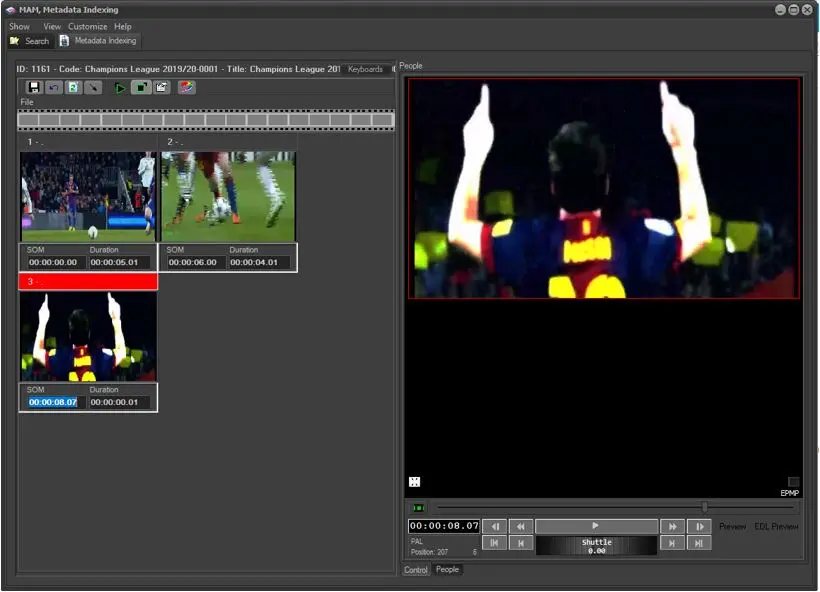Click the green Play triangle toolbar icon
Screen dimensions: 820x592
[120, 88]
